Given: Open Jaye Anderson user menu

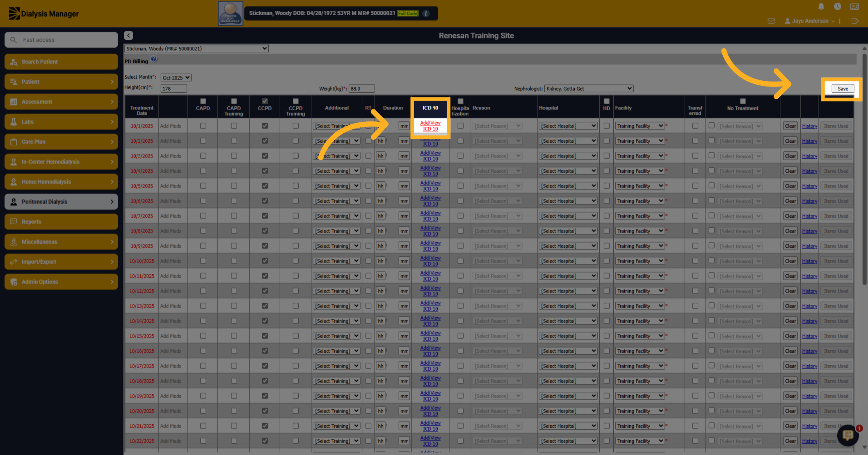Looking at the screenshot, I should [809, 21].
